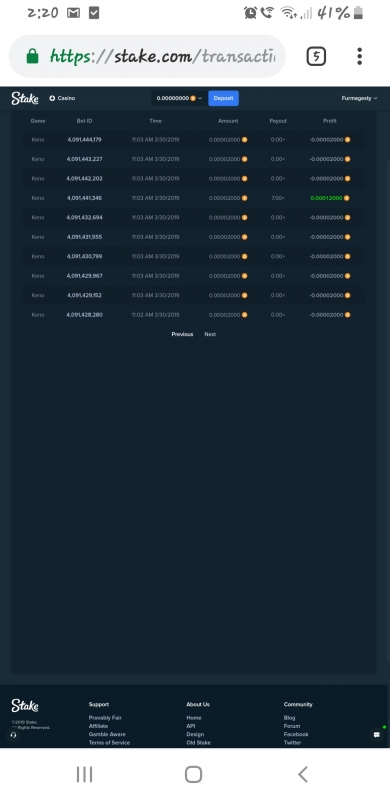Viewport: 390px width, 800px height.
Task: Click the Deposit button
Action: click(223, 98)
